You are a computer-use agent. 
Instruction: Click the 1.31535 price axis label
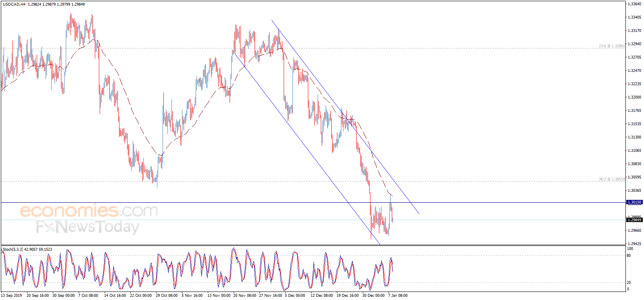pyautogui.click(x=635, y=124)
